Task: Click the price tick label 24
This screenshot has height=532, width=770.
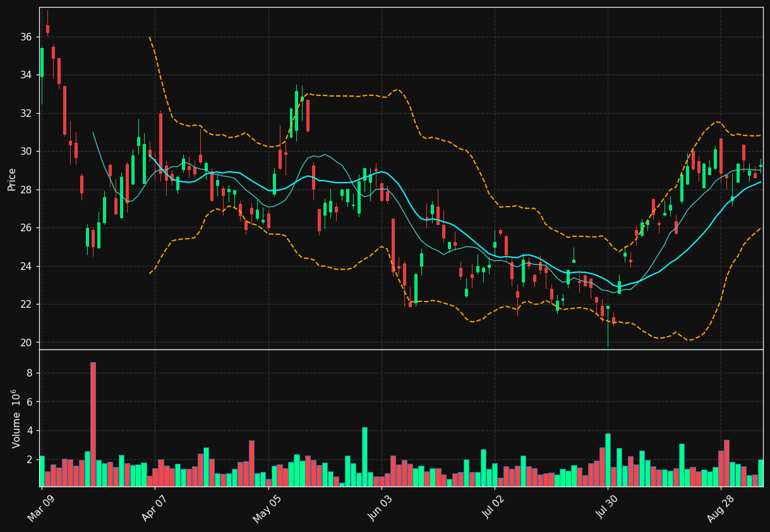Action: [x=26, y=267]
